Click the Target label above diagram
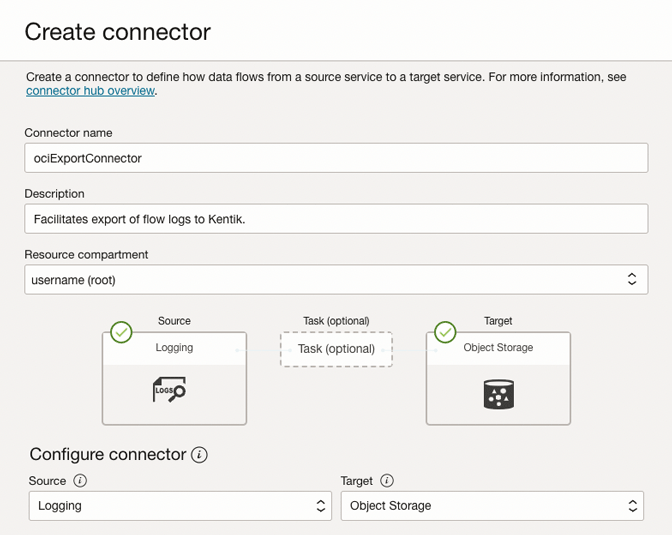This screenshot has width=672, height=535. pos(498,321)
